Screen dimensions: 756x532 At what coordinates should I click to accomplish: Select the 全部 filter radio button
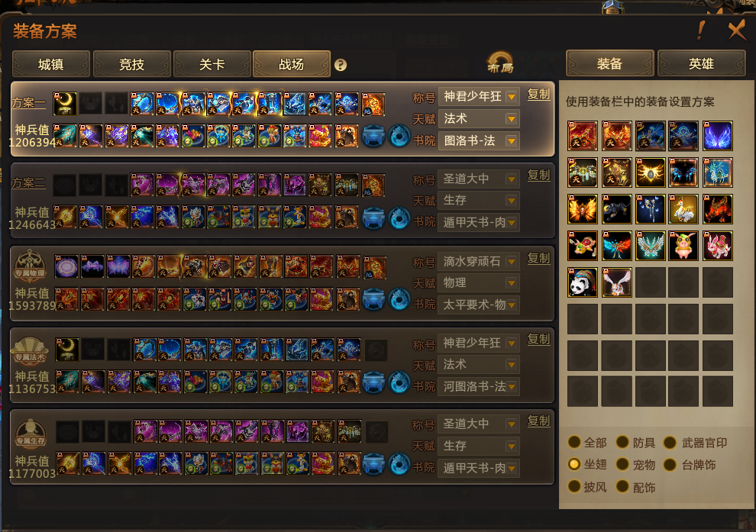click(x=574, y=442)
